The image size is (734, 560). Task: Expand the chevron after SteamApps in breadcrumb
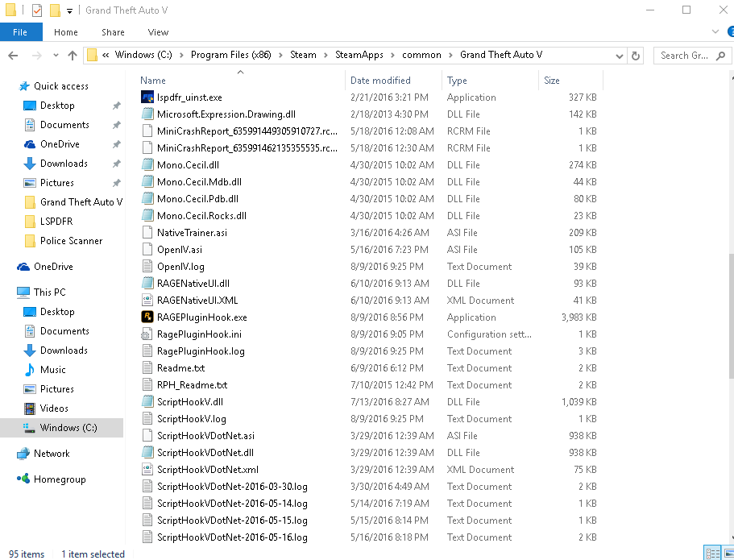392,56
